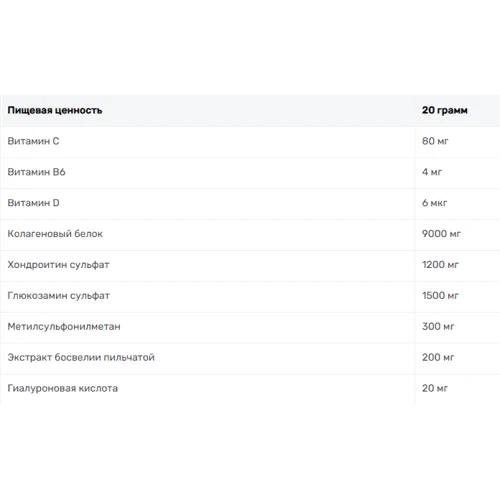The image size is (500, 500).
Task: Click the 'Глюкозамин сульфат' row label
Action: pos(58,296)
